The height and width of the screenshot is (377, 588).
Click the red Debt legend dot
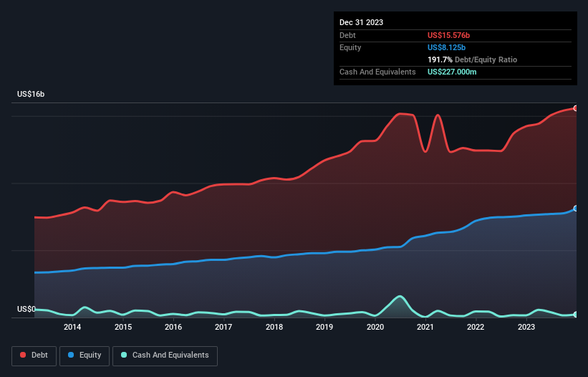(23, 355)
